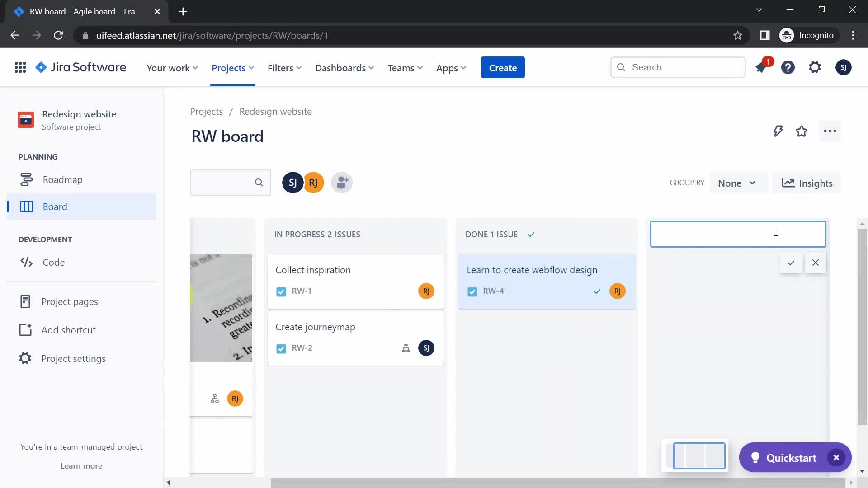Click the new column input field
This screenshot has width=868, height=488.
coord(738,234)
